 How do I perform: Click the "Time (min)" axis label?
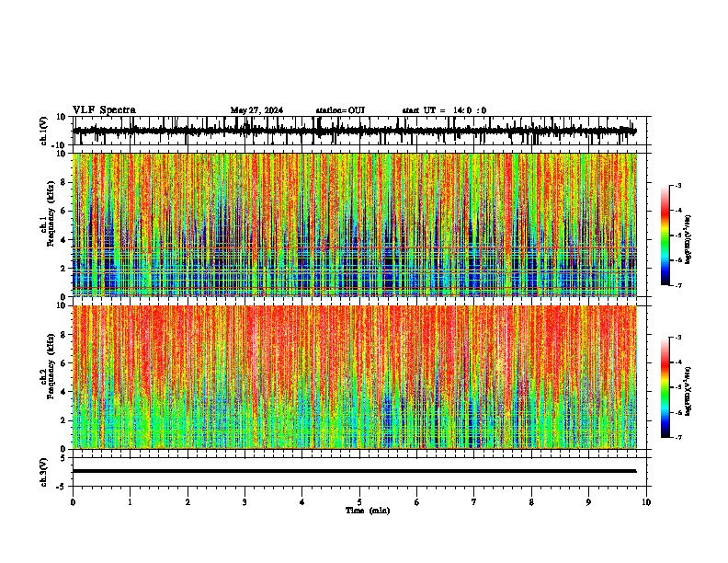click(368, 511)
